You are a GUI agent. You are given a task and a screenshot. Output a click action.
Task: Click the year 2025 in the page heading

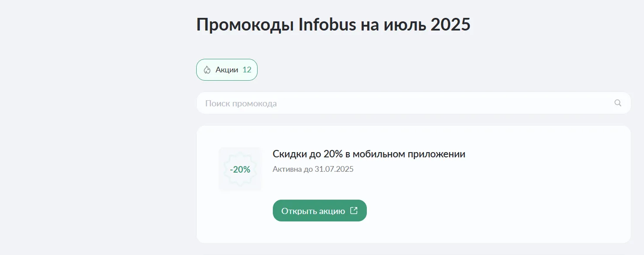[x=450, y=25]
